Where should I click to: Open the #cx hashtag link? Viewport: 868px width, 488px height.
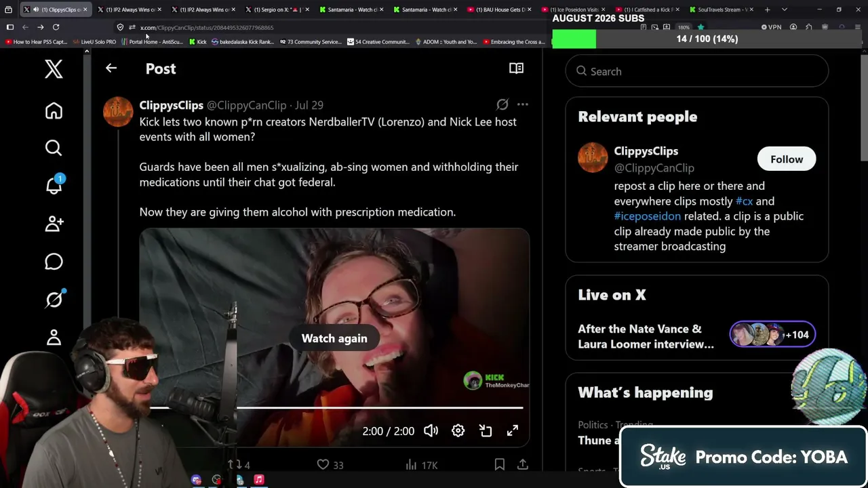[744, 201]
